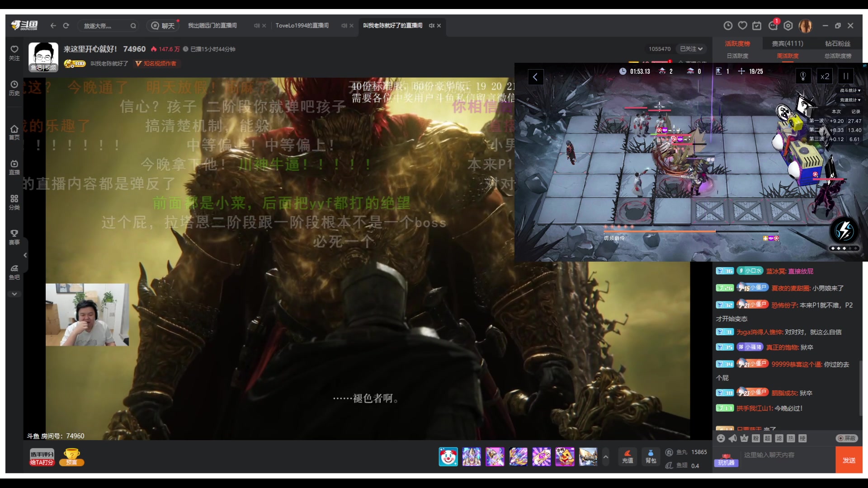The height and width of the screenshot is (488, 868).
Task: Refresh the page
Action: (66, 26)
